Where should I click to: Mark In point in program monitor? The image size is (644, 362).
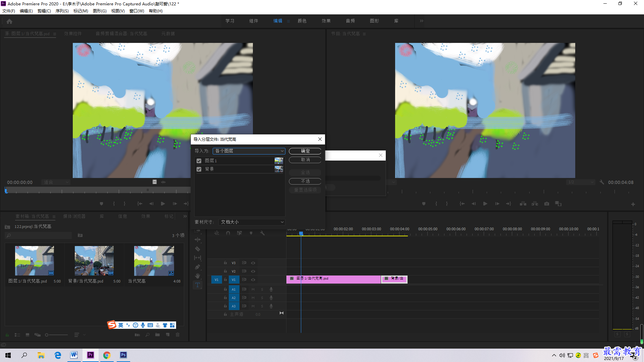[436, 204]
